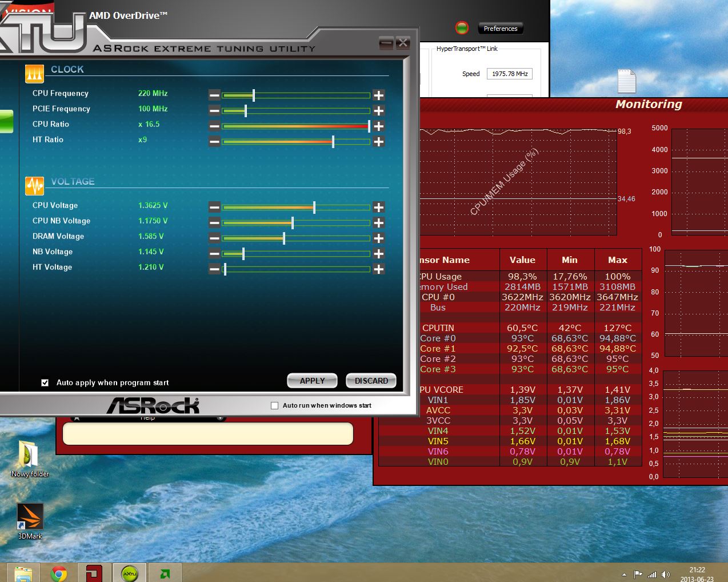Toggle Auto apply when program start checkbox
728x582 pixels.
pos(45,382)
